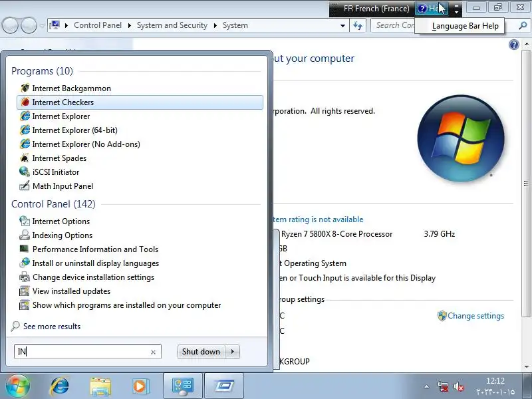
Task: Click the address bar refresh button
Action: point(358,26)
